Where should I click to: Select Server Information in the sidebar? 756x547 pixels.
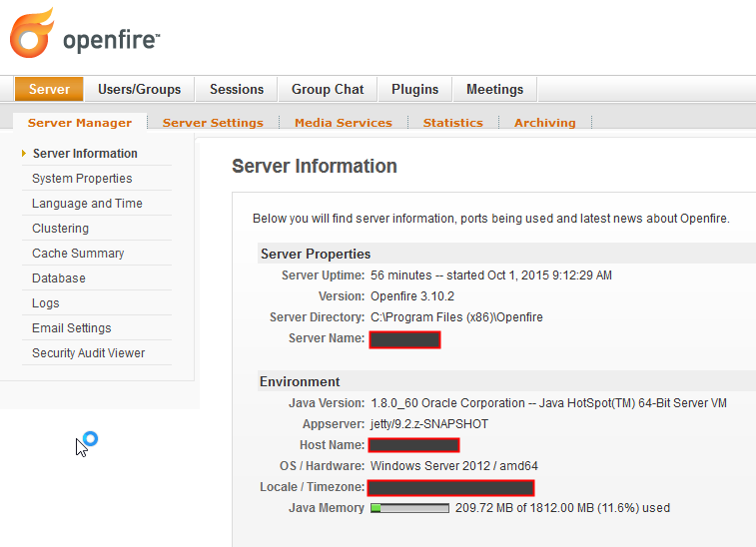click(x=85, y=154)
